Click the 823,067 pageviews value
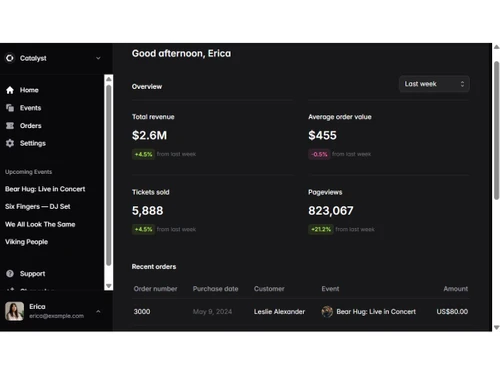 331,211
